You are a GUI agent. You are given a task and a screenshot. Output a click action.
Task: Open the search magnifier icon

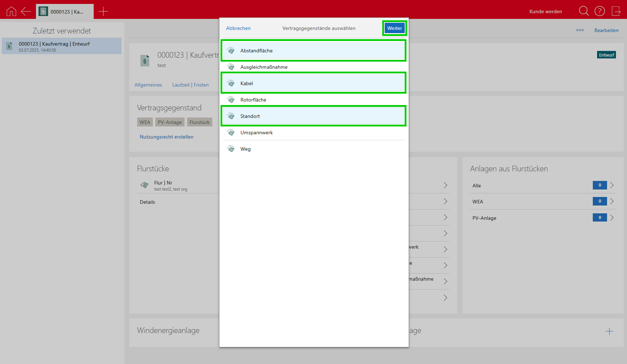coord(584,11)
